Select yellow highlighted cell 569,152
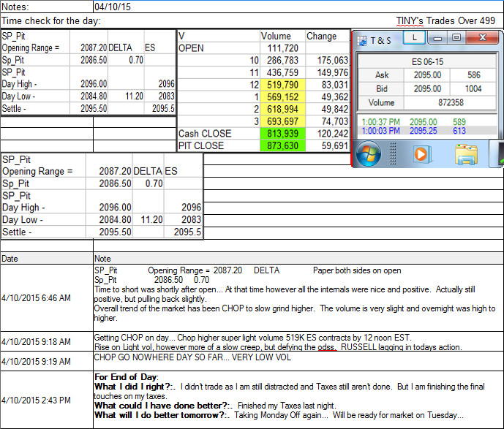The image size is (504, 429). coord(282,97)
